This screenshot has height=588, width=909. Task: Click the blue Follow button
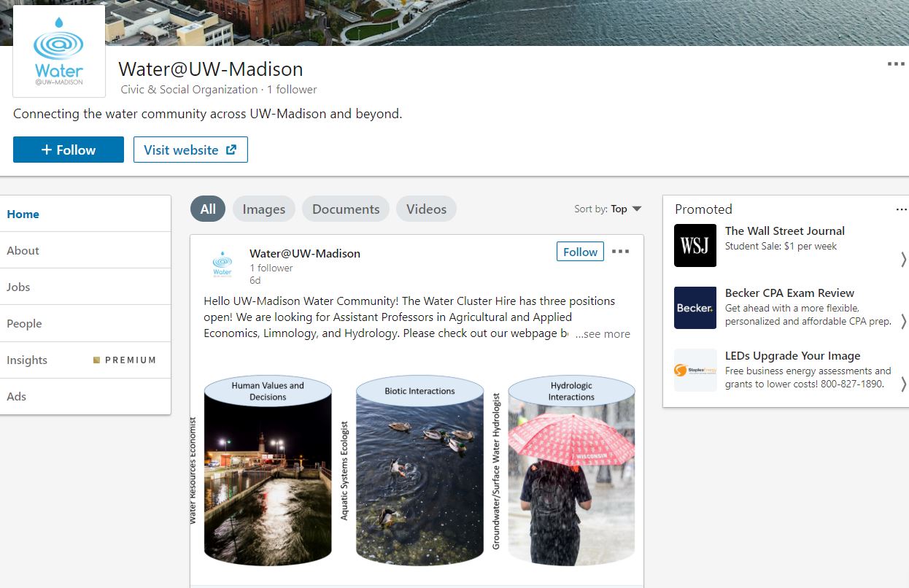69,150
